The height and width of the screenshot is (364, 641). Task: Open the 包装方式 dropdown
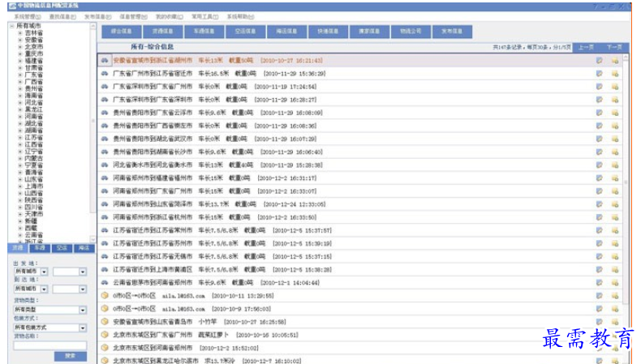(83, 328)
